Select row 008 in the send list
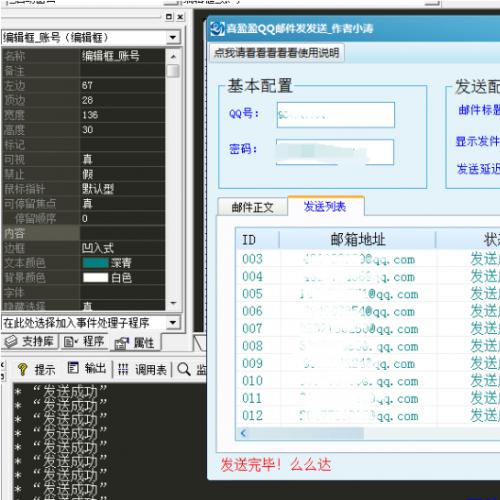The image size is (500, 500). click(368, 346)
